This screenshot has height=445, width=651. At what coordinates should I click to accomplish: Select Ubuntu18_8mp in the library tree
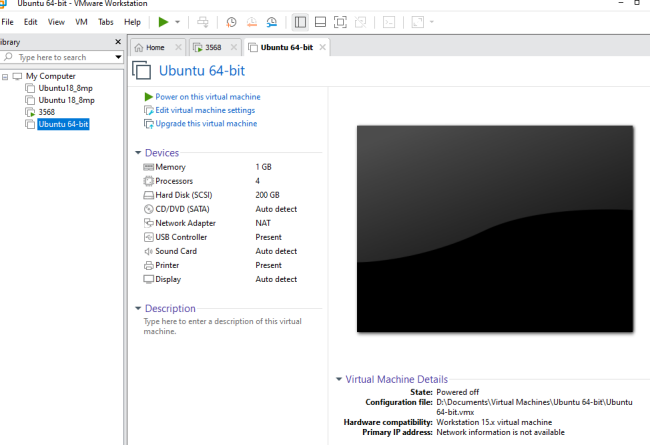click(x=65, y=88)
